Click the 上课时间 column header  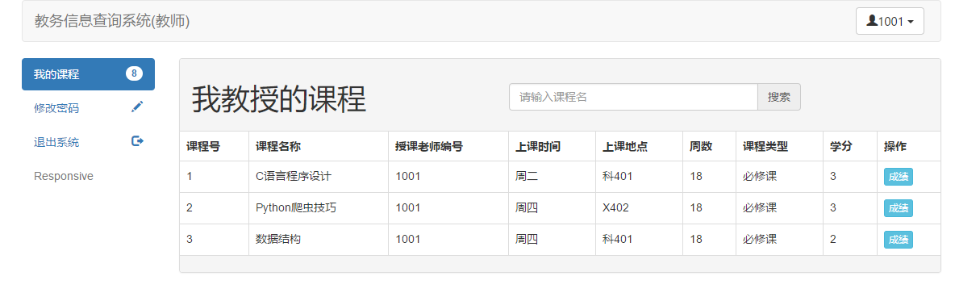coord(538,146)
